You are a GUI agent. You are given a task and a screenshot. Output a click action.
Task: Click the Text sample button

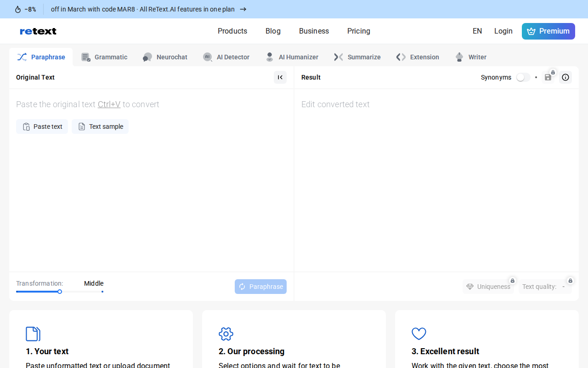click(100, 126)
